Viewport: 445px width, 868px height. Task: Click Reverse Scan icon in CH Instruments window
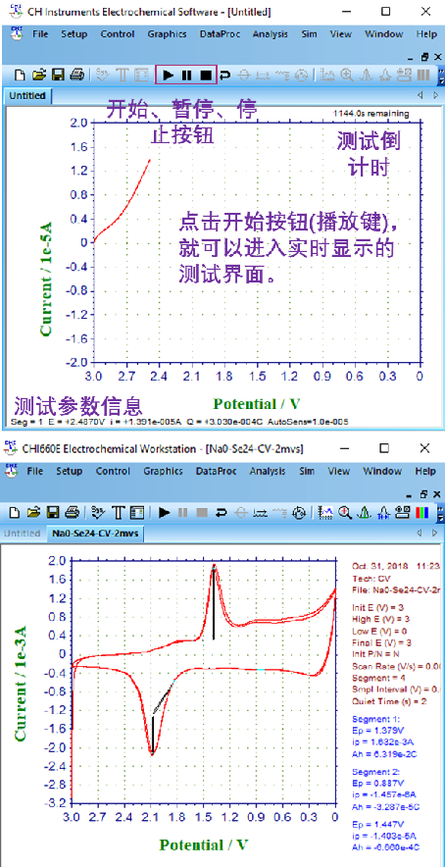coord(224,75)
